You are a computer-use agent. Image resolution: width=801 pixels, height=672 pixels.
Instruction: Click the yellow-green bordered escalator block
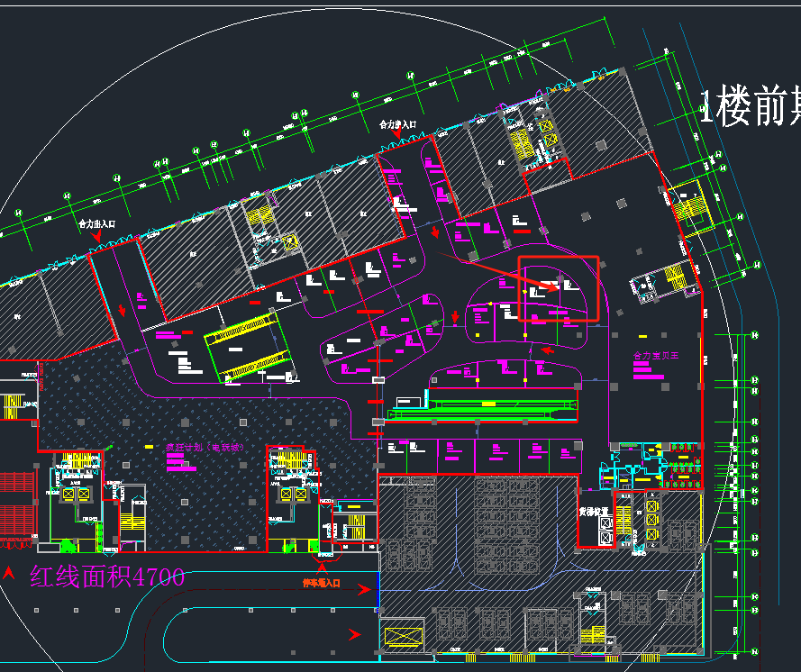pos(246,350)
